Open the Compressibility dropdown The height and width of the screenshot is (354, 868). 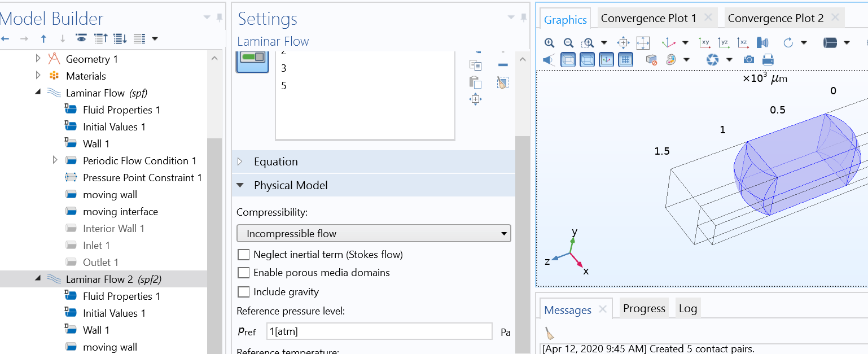tap(374, 234)
